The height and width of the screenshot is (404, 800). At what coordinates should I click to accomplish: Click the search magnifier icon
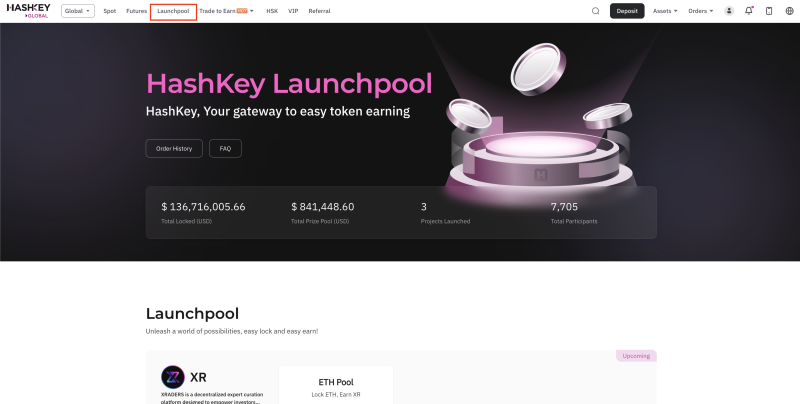(x=595, y=11)
